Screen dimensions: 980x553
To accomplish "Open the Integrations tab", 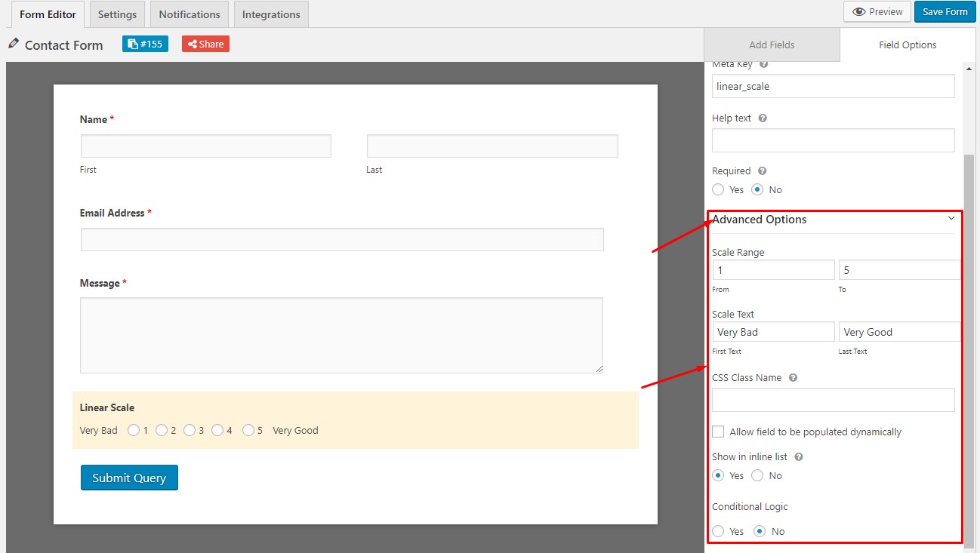I will (271, 14).
